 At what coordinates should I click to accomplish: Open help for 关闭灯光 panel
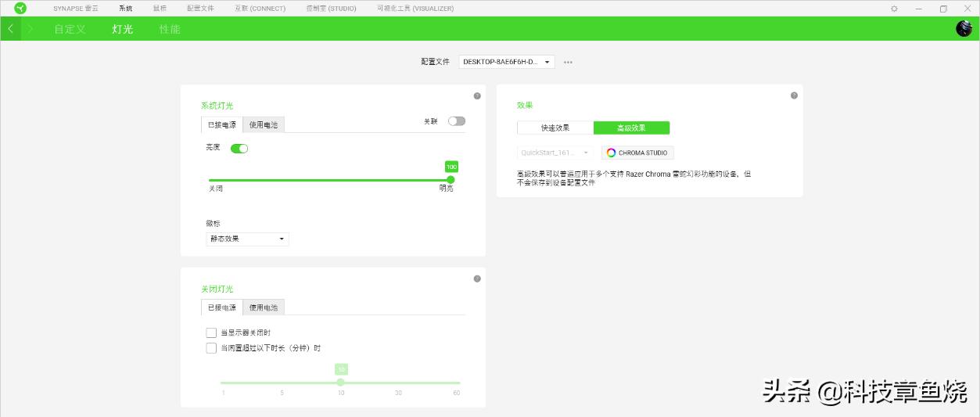477,279
